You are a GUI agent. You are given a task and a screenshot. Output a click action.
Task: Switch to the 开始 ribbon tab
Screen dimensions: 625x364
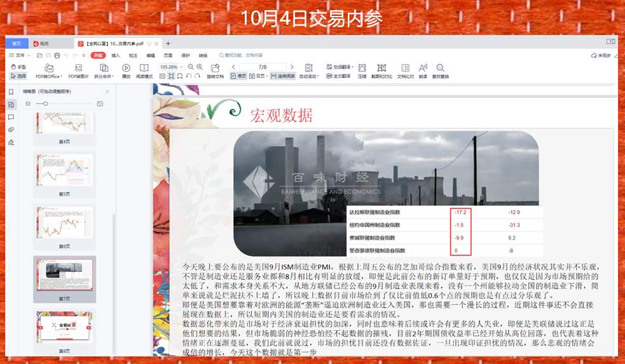(x=98, y=55)
